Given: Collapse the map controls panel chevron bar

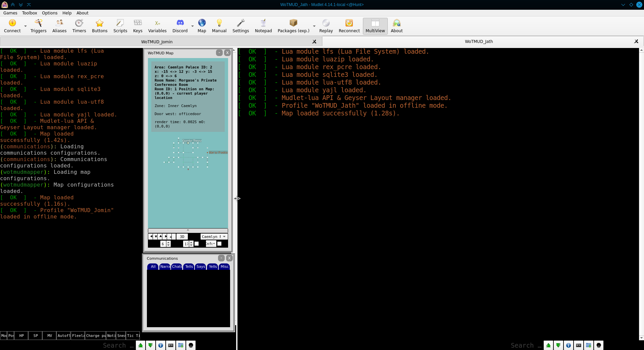Looking at the screenshot, I should (188, 231).
